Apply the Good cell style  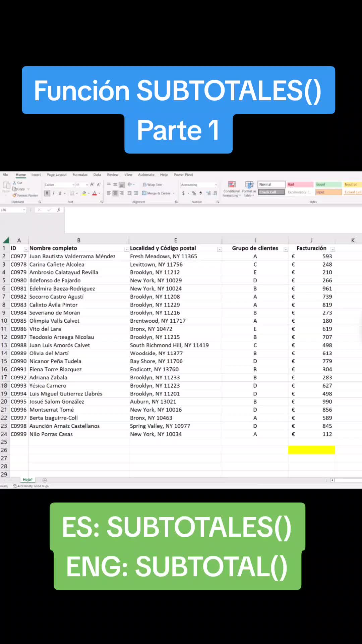coord(328,184)
